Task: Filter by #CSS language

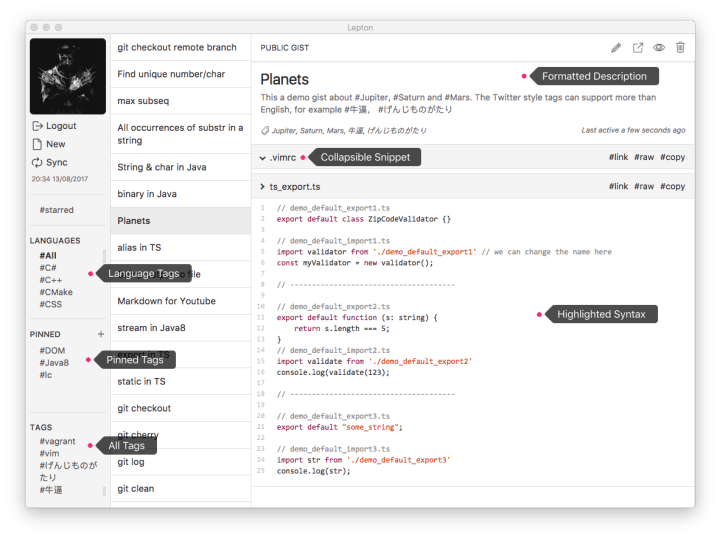Action: 51,304
